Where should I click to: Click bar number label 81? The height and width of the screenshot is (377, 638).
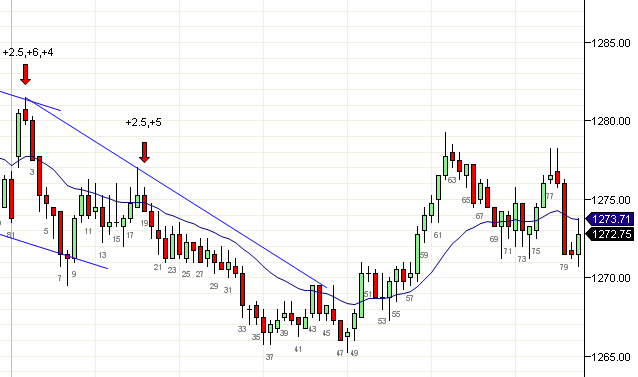pyautogui.click(x=11, y=235)
